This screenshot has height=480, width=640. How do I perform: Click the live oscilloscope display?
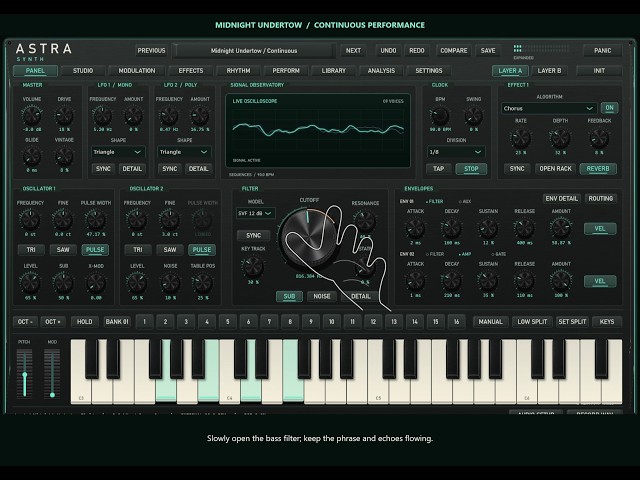click(318, 131)
